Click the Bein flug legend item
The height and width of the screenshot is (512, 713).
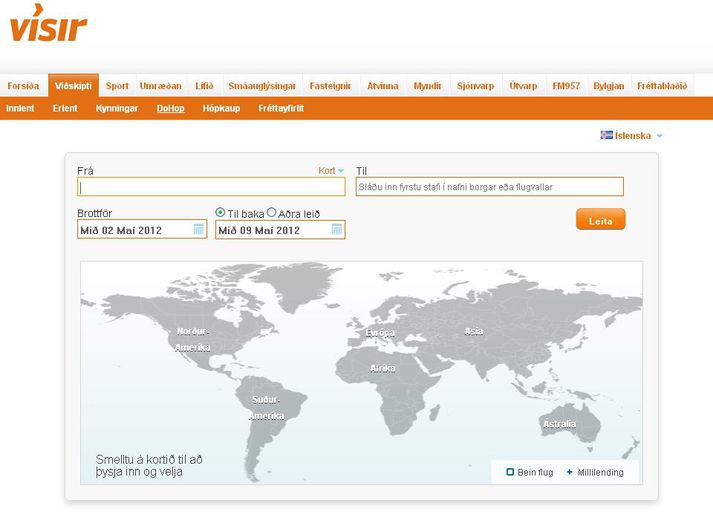point(530,472)
